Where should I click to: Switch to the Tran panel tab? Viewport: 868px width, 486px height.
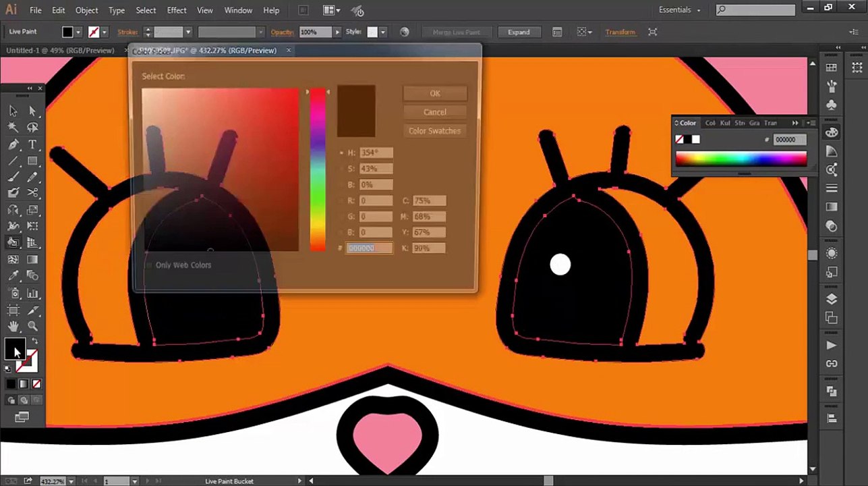(x=770, y=123)
